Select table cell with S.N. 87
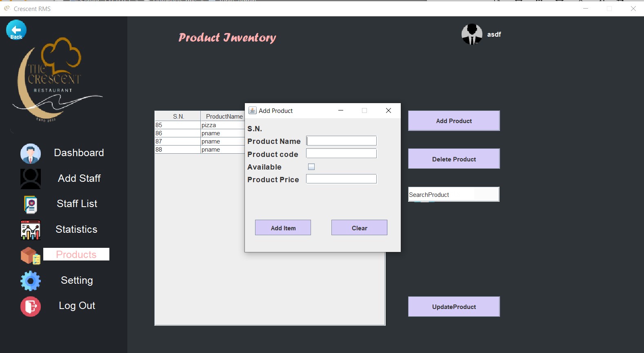 pyautogui.click(x=178, y=141)
